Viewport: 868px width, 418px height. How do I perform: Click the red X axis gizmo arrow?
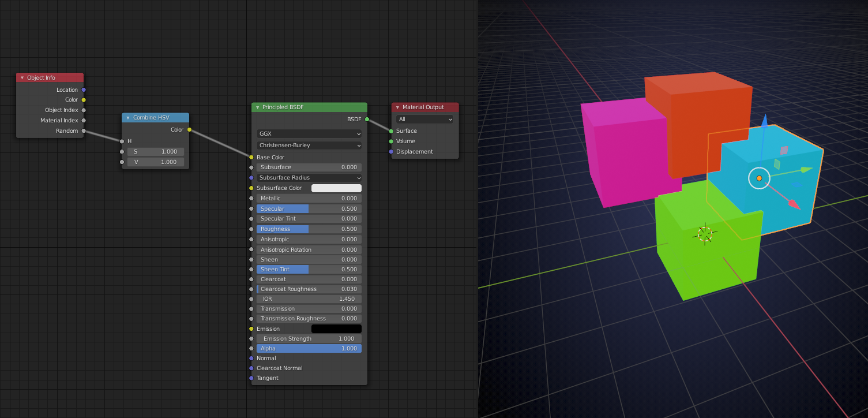[794, 204]
